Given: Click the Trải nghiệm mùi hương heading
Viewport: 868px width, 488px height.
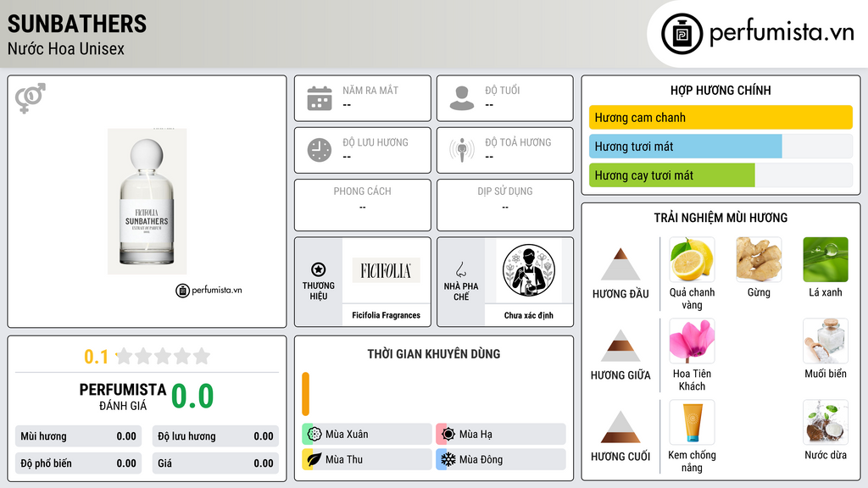Looking at the screenshot, I should pos(721,218).
